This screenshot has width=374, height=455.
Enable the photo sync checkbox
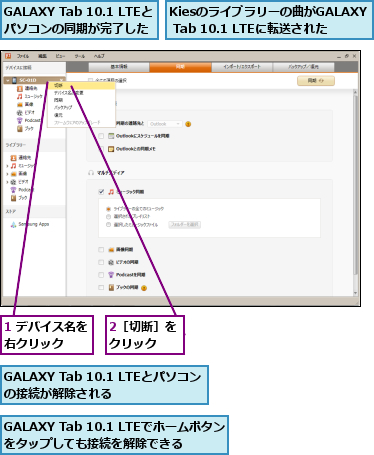pyautogui.click(x=101, y=250)
